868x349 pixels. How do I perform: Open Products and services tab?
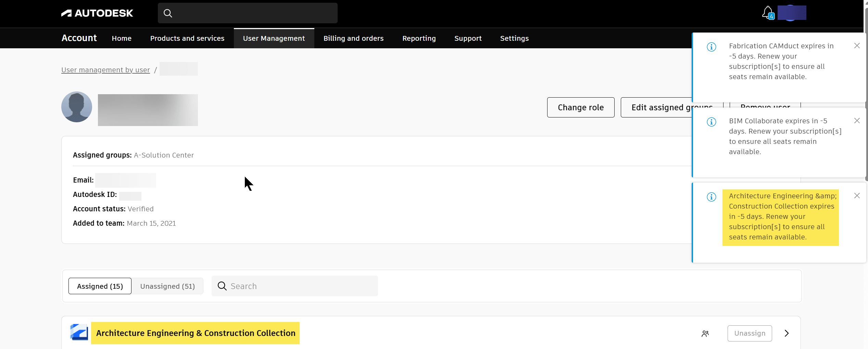pyautogui.click(x=187, y=38)
